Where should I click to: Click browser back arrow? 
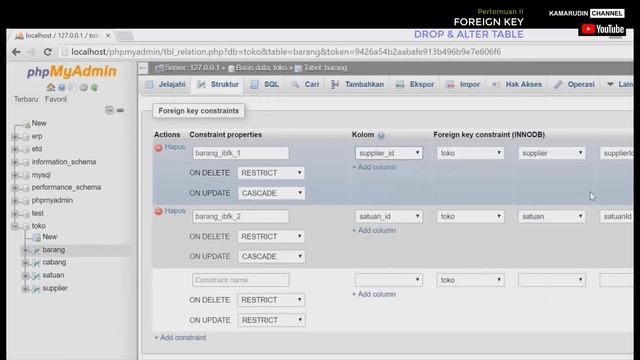16,52
